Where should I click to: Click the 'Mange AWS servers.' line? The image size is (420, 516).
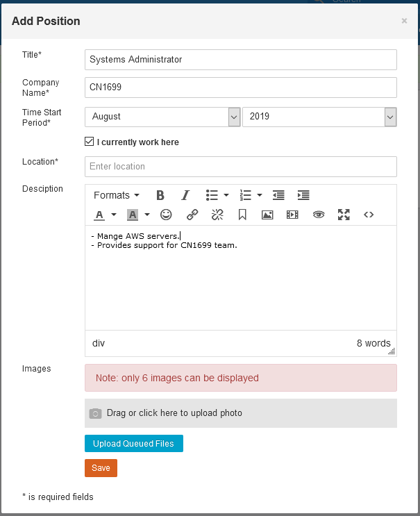pyautogui.click(x=135, y=236)
